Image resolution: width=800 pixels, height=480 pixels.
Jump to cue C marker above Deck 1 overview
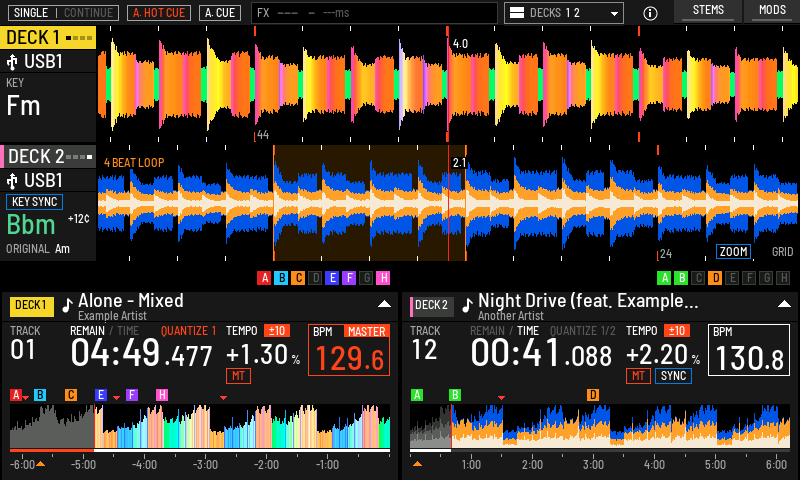click(71, 395)
